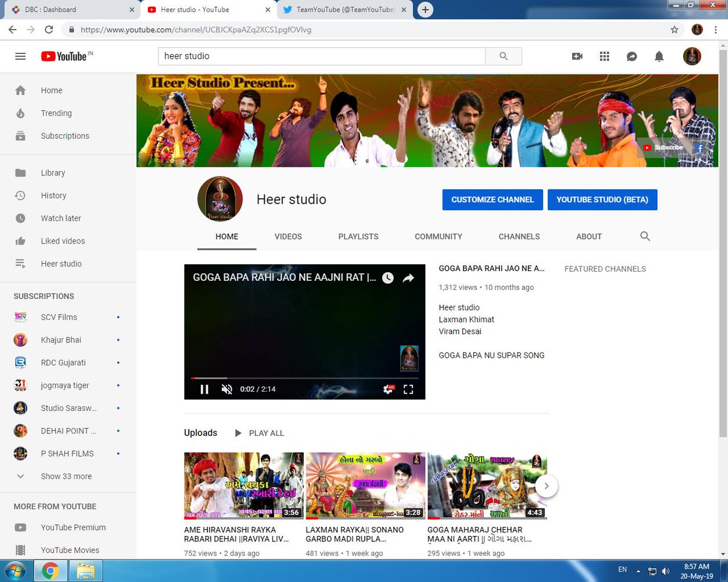Click the search magnifier button

tap(504, 56)
